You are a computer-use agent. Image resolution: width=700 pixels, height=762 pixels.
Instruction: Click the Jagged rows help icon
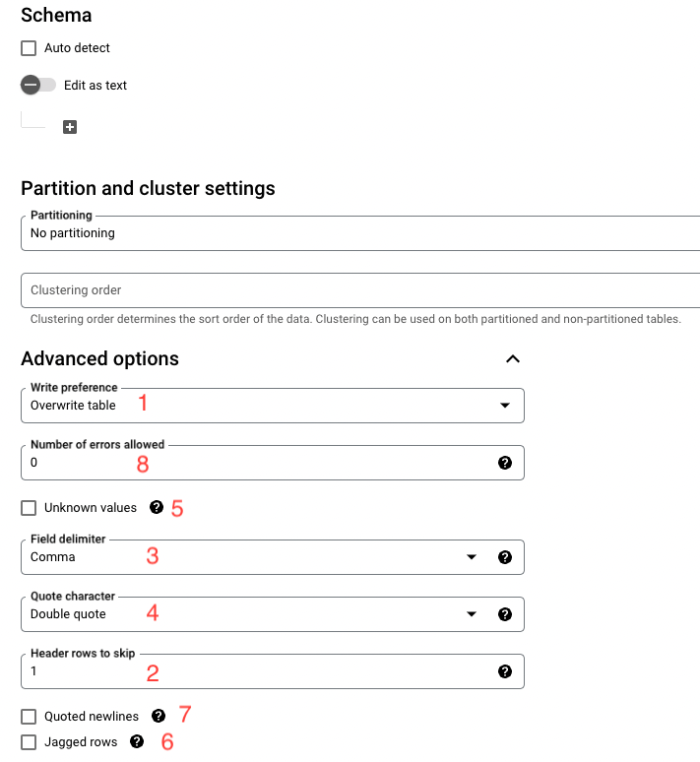(x=137, y=741)
